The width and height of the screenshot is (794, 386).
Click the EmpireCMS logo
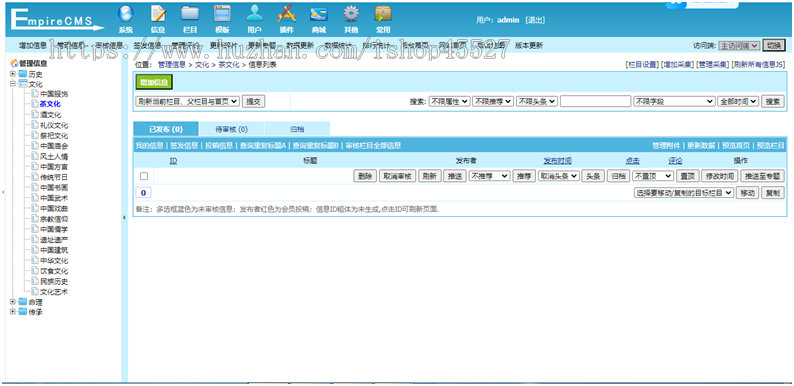click(56, 20)
